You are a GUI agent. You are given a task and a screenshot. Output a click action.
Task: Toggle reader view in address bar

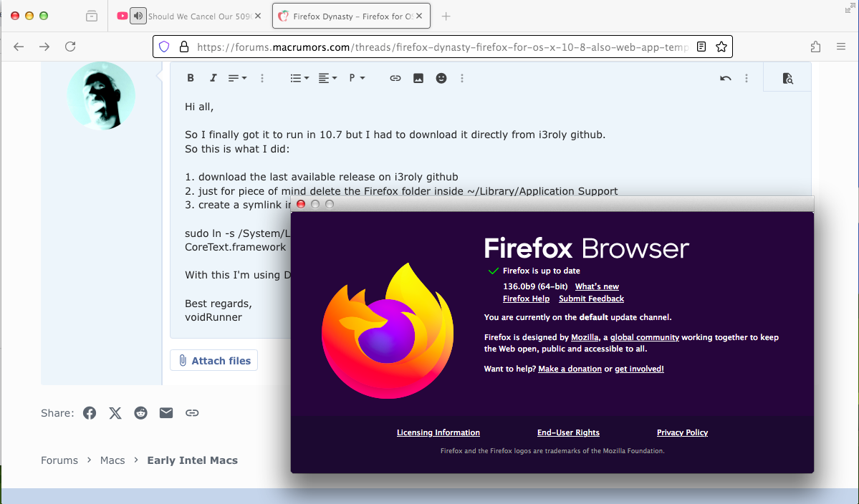point(701,47)
